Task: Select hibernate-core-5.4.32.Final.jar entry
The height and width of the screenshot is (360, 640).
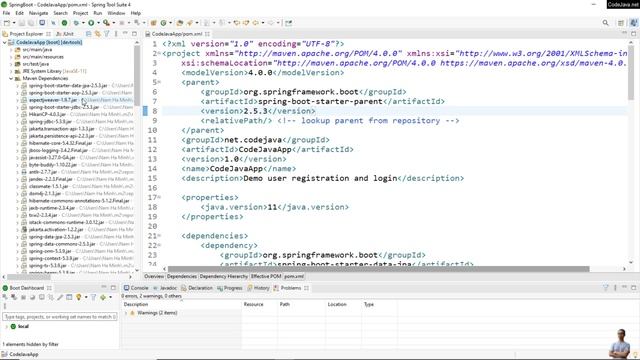Action: tap(60, 143)
